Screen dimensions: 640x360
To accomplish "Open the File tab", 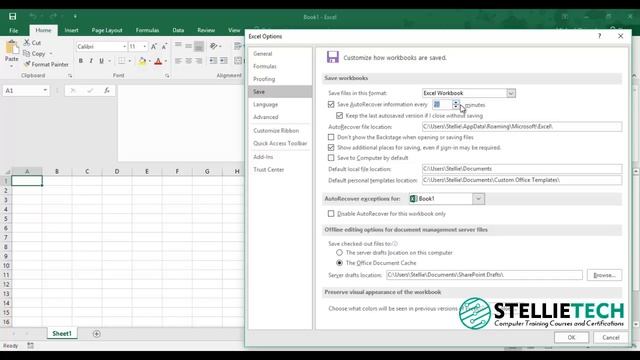I will pyautogui.click(x=13, y=30).
